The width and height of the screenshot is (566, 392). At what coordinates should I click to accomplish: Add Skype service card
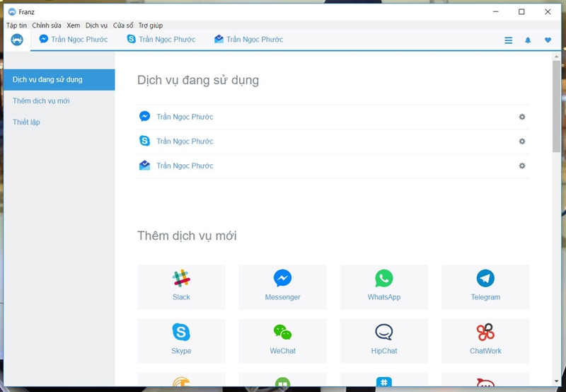(x=181, y=341)
